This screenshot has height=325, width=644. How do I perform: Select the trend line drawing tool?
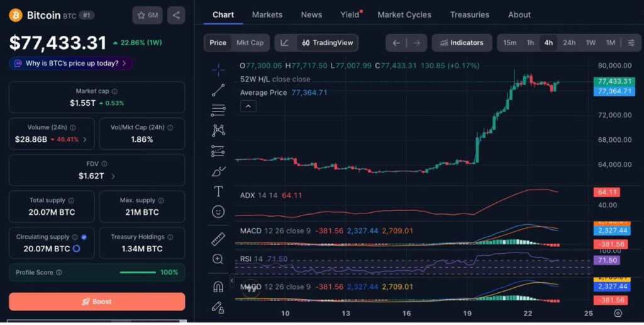[x=218, y=90]
